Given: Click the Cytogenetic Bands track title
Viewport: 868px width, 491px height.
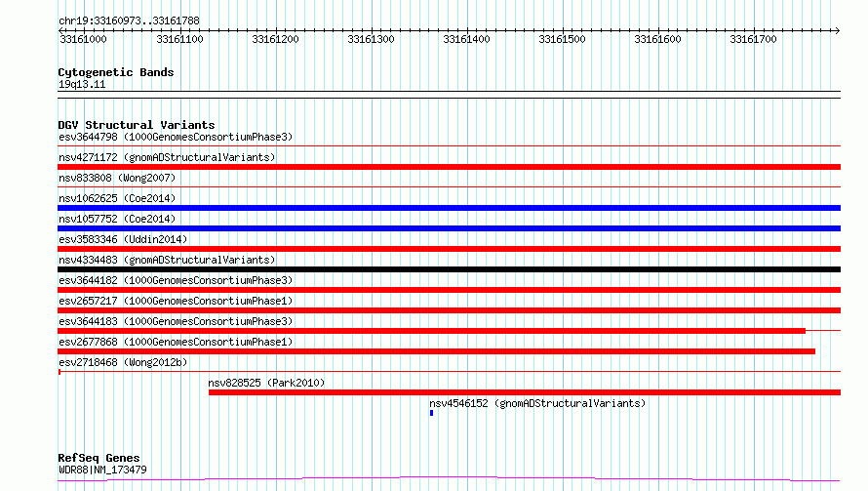Looking at the screenshot, I should [x=116, y=72].
